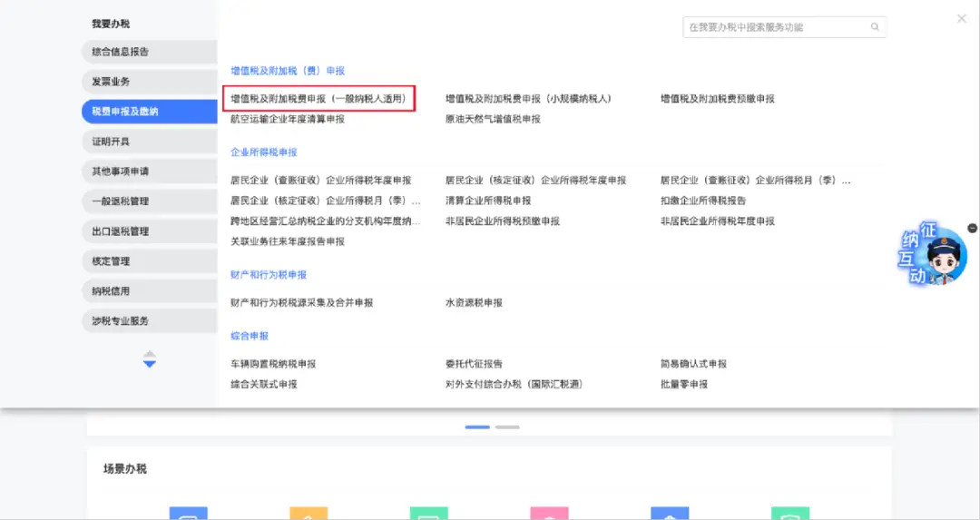Open the 涉税专业服务 sidebar item
This screenshot has height=520, width=980.
point(150,320)
